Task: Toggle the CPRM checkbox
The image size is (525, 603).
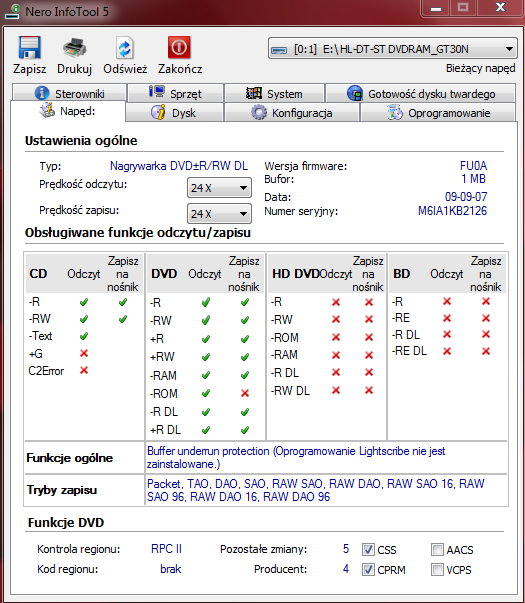Action: (368, 569)
